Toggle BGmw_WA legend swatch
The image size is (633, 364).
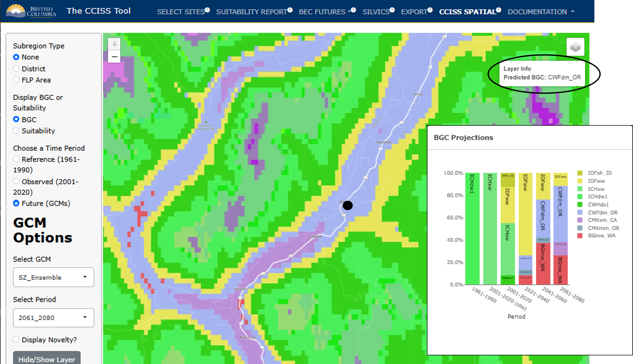click(x=580, y=236)
